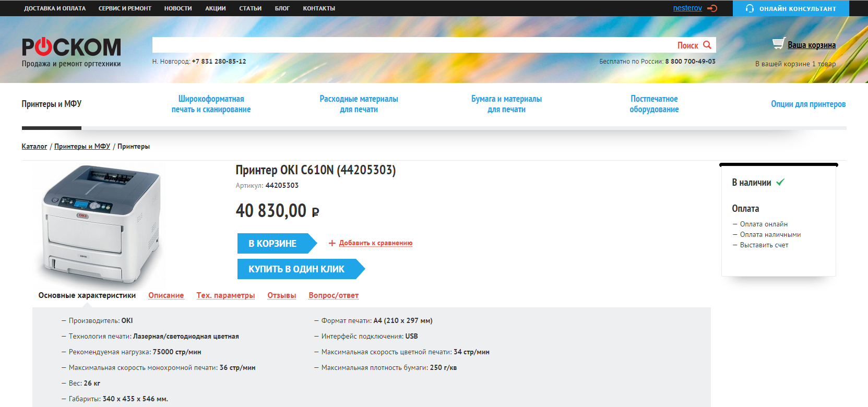The image size is (868, 407).
Task: Select Принтеры и МФУ category
Action: click(52, 104)
